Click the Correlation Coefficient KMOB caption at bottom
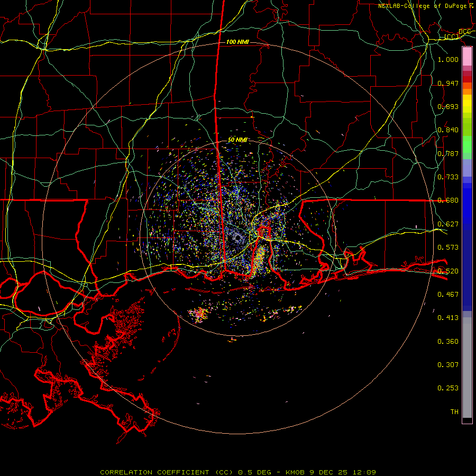 (x=238, y=472)
